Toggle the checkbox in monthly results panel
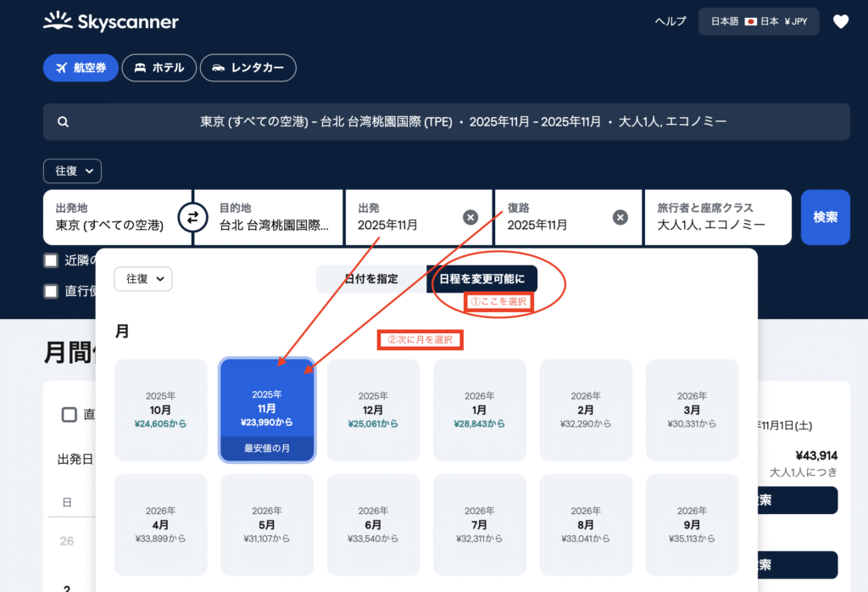 point(70,415)
